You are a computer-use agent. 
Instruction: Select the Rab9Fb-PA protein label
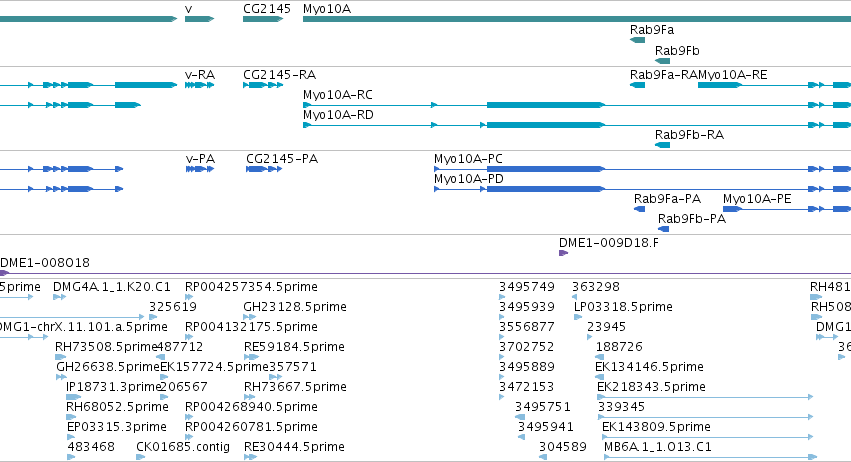pos(691,219)
